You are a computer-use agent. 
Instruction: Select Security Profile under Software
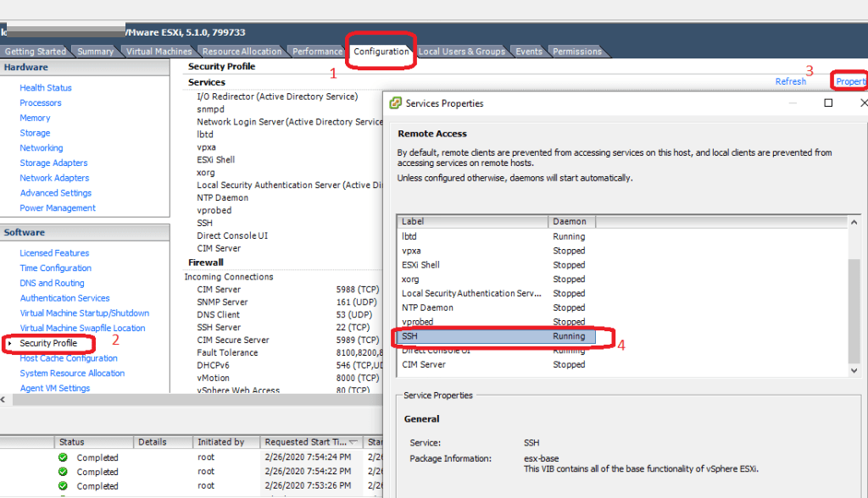[x=49, y=343]
